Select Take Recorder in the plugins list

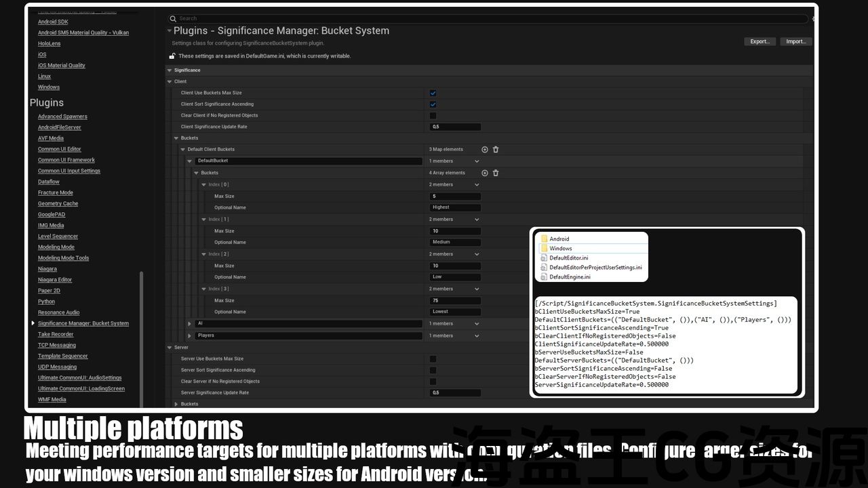[x=56, y=334]
